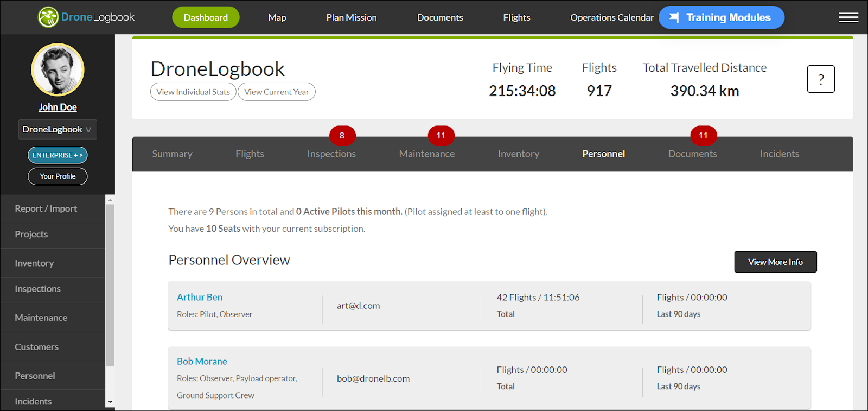Open Bob Morane's personnel record
The width and height of the screenshot is (868, 411).
tap(202, 361)
